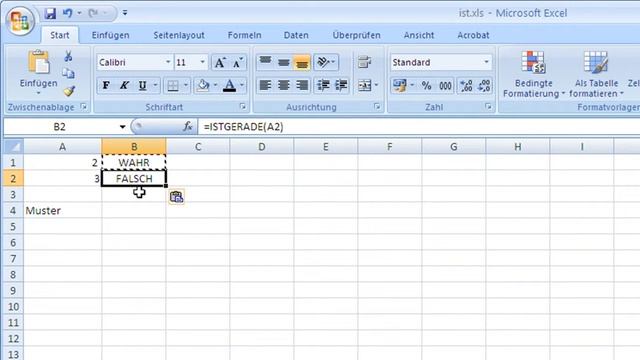Switch to the Seitenlayout tab
640x360 pixels.
pos(179,35)
